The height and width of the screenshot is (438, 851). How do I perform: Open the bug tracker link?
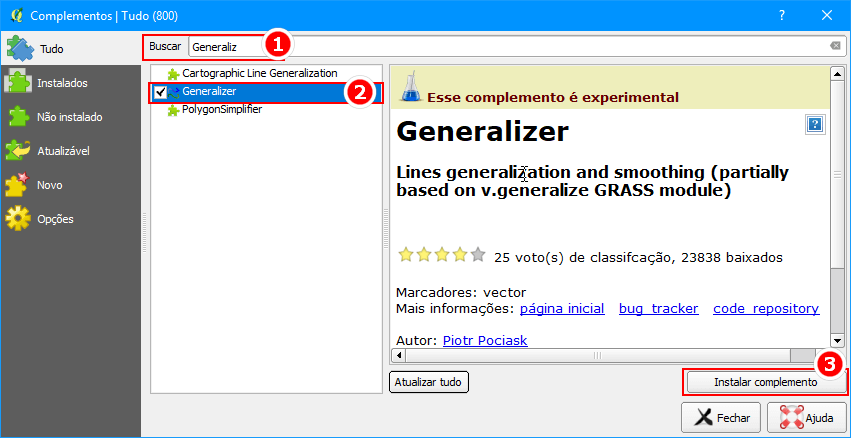pos(658,309)
